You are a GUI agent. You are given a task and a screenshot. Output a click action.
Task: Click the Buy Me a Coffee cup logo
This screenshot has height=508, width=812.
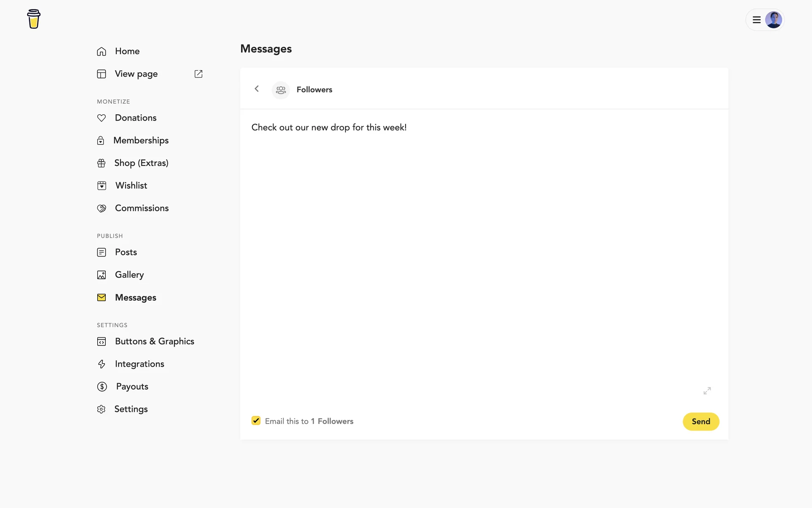pos(33,19)
